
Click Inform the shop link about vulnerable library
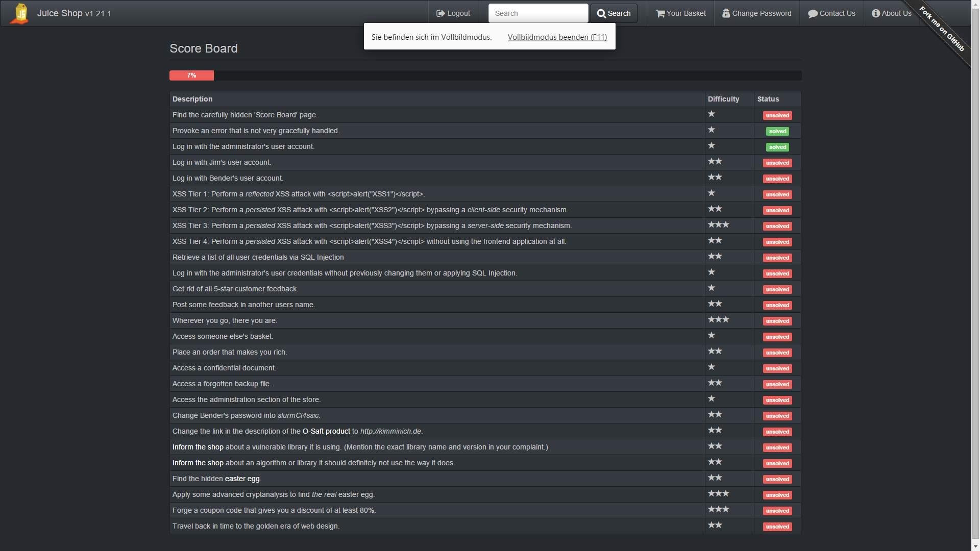pyautogui.click(x=198, y=447)
